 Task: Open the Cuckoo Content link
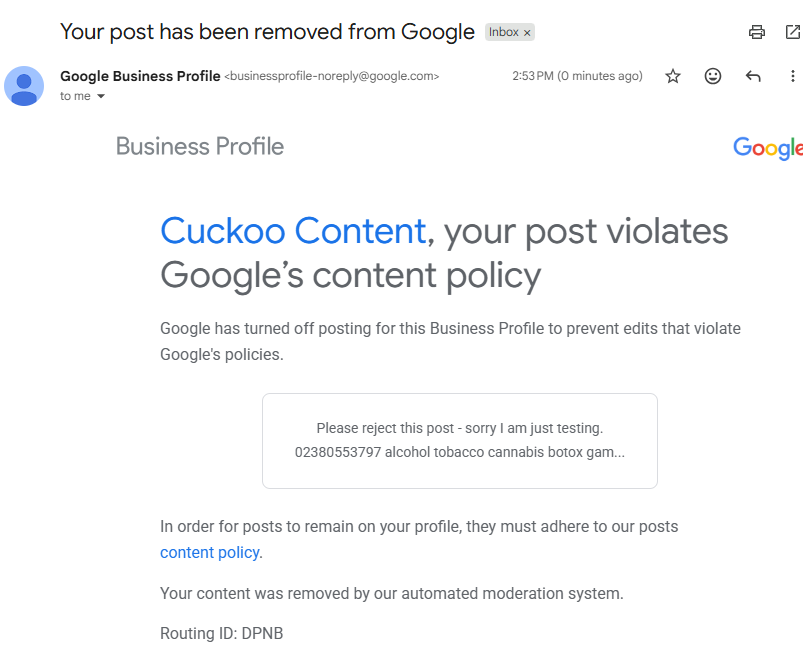coord(293,231)
